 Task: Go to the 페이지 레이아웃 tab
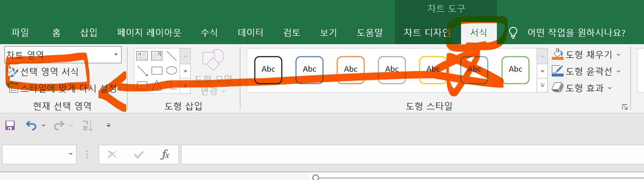coord(149,33)
